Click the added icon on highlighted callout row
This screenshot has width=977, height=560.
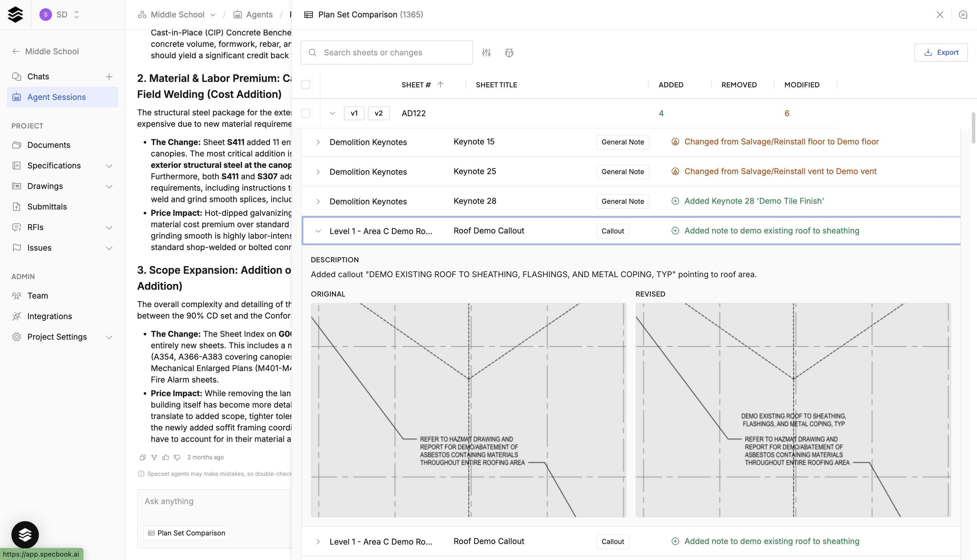point(675,231)
